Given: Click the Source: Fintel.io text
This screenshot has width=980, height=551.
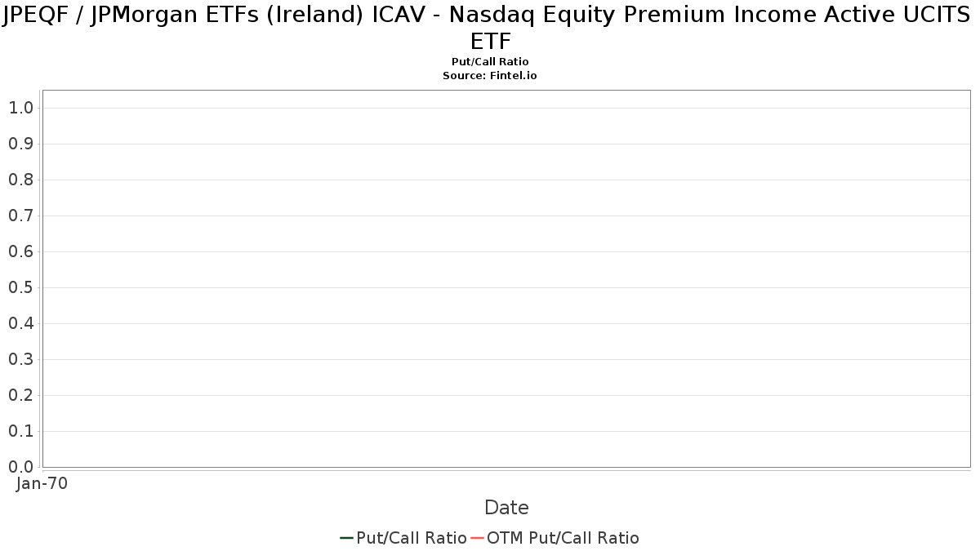Looking at the screenshot, I should 490,75.
